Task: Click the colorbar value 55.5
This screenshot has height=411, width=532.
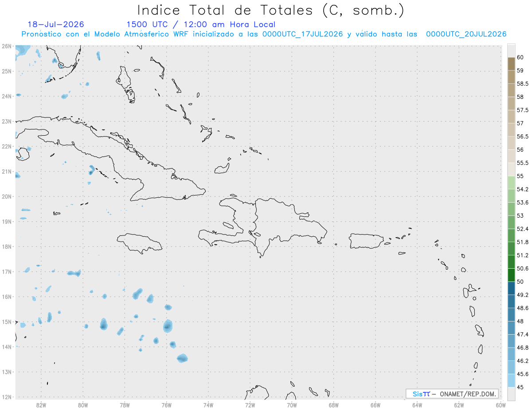Action: coord(523,163)
